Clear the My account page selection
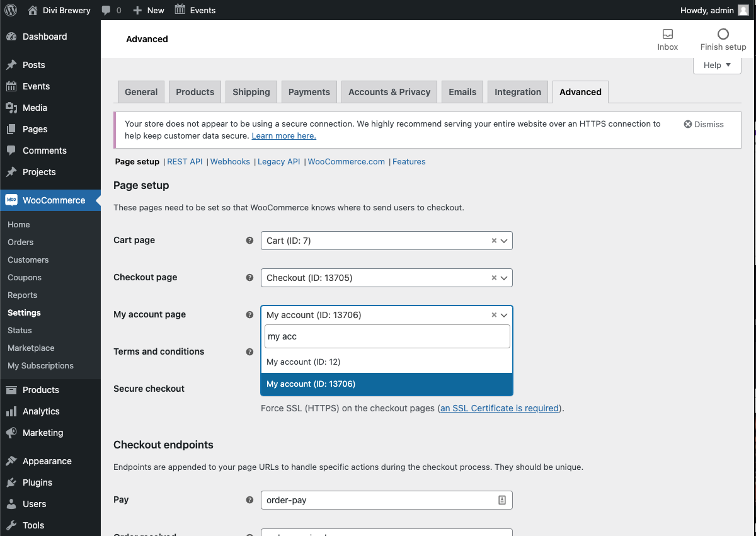The image size is (756, 536). coord(494,315)
